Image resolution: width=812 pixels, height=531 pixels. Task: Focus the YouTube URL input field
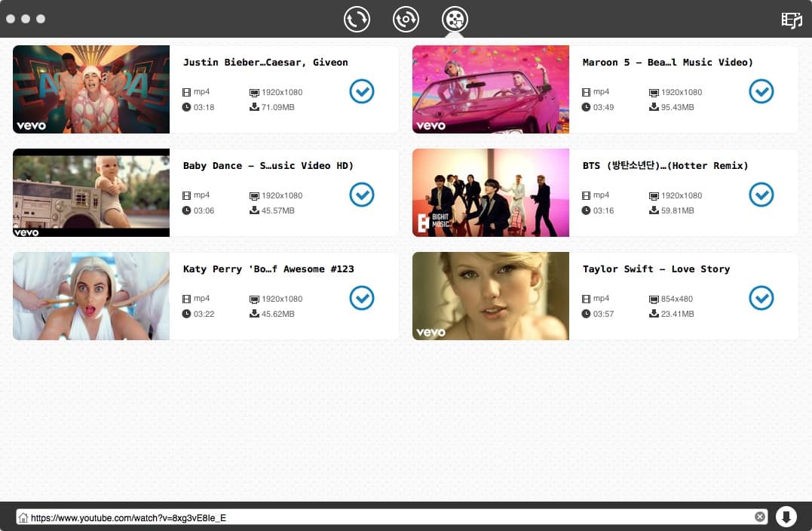[392, 517]
